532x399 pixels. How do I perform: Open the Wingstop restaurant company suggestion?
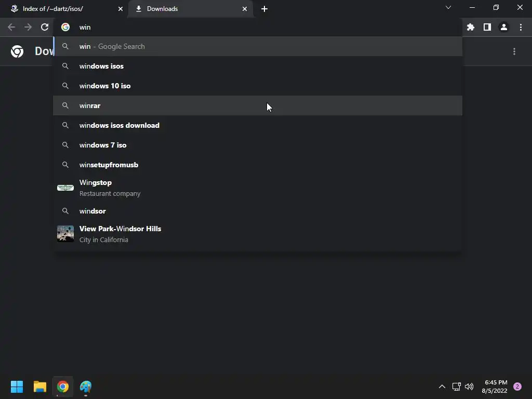[x=258, y=188]
